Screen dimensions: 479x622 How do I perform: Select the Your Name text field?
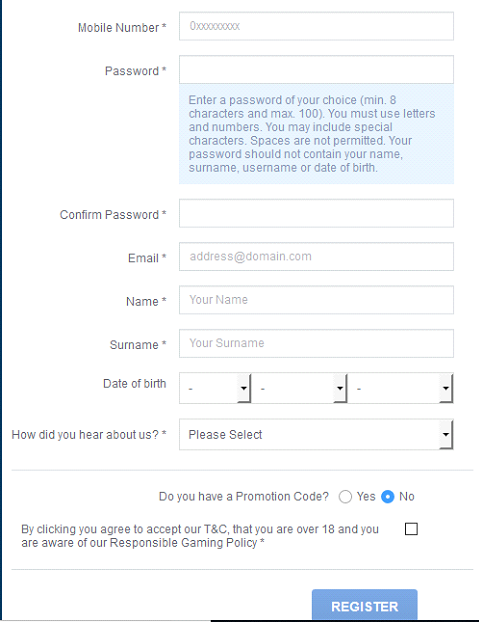(316, 300)
